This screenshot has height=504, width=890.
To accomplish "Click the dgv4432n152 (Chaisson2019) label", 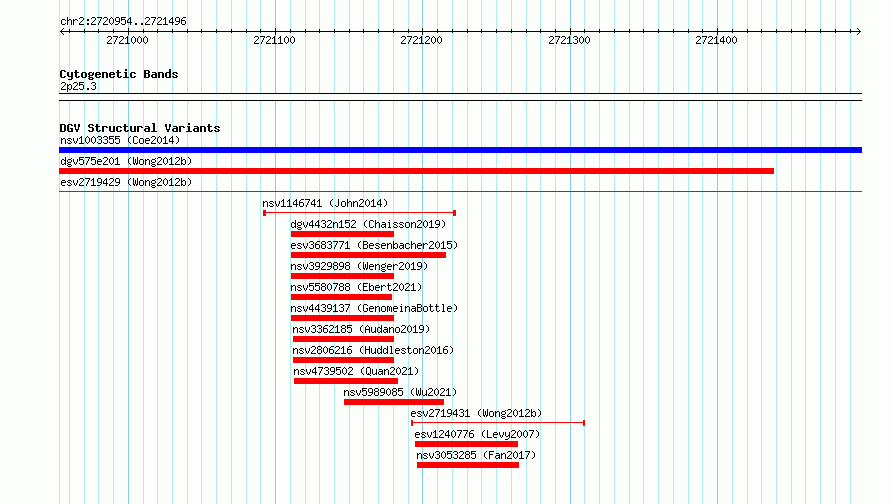I will (368, 224).
